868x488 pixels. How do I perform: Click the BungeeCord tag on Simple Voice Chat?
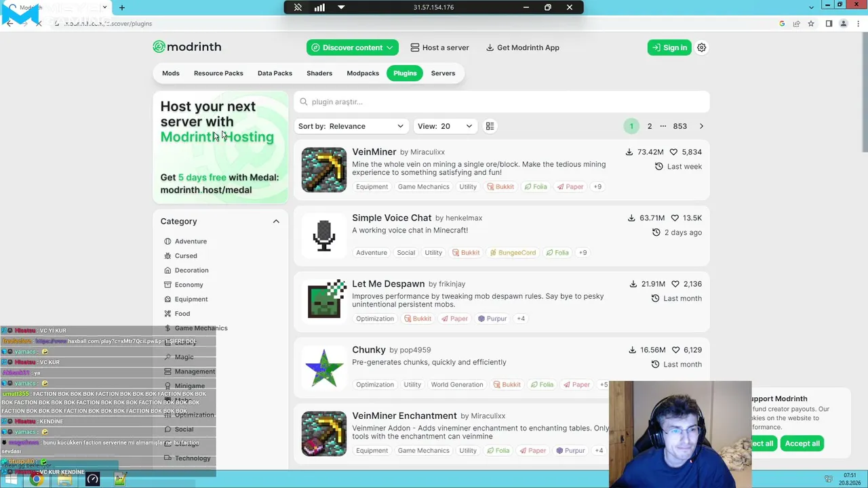coord(513,252)
